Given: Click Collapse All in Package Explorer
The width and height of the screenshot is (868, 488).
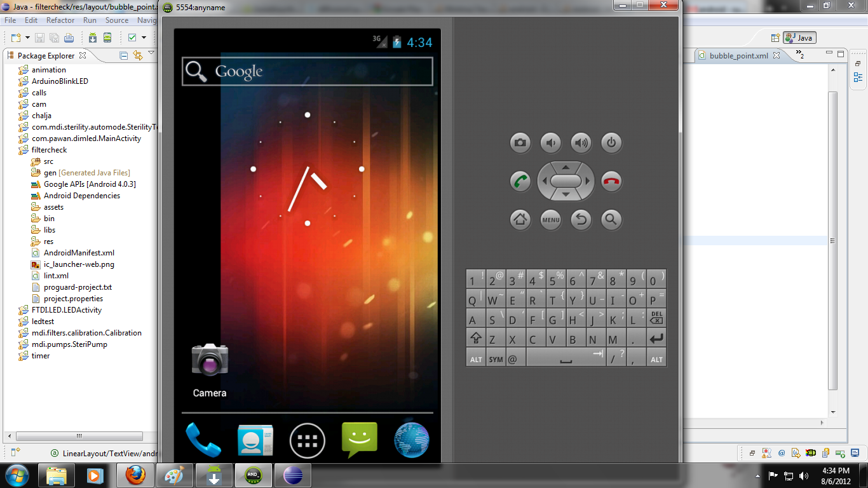Looking at the screenshot, I should click(x=124, y=55).
